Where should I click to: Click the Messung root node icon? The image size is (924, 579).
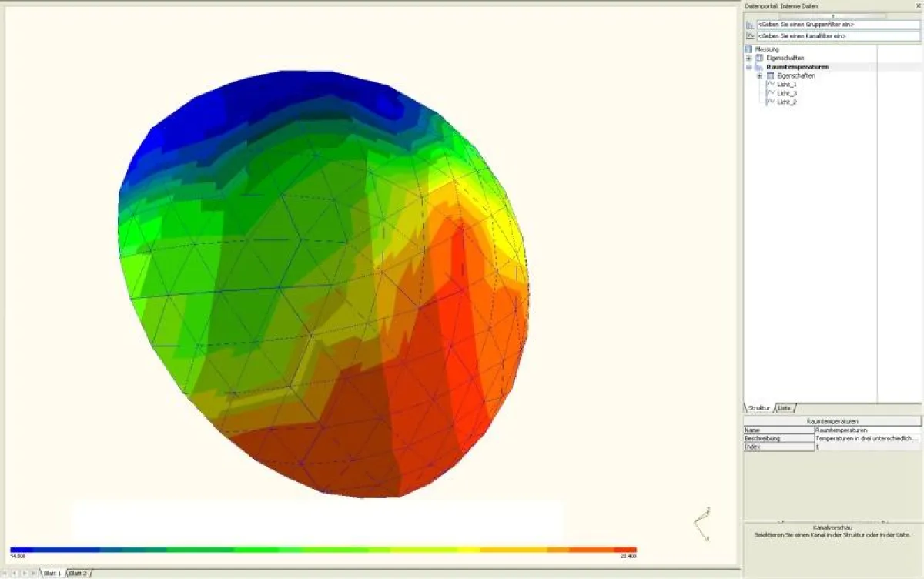click(x=749, y=49)
